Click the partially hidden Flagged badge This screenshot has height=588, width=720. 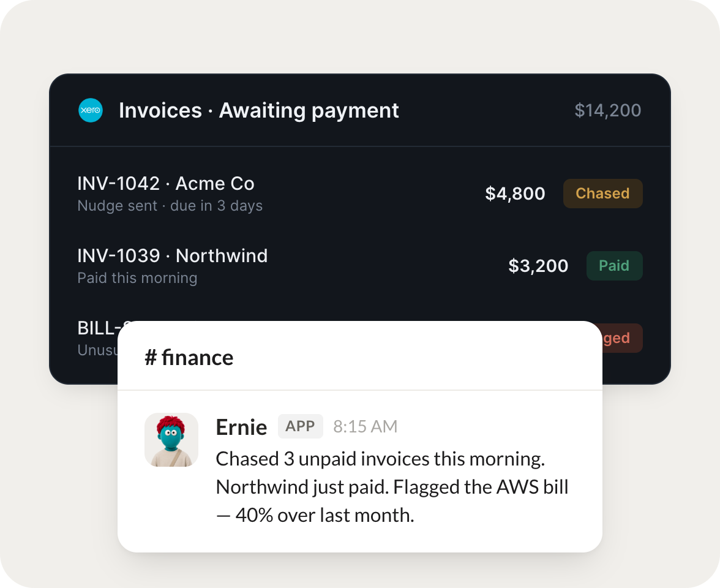(x=622, y=338)
